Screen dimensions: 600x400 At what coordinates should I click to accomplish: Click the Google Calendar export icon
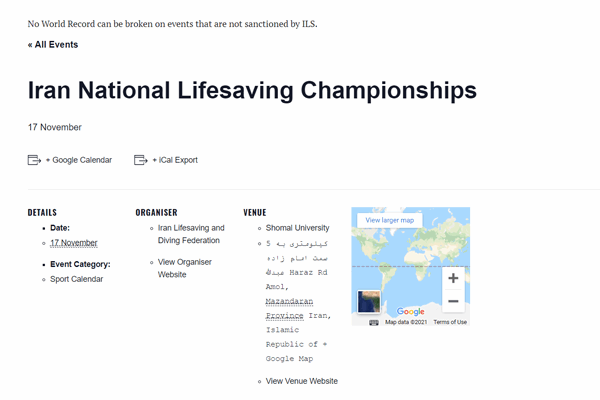click(34, 160)
